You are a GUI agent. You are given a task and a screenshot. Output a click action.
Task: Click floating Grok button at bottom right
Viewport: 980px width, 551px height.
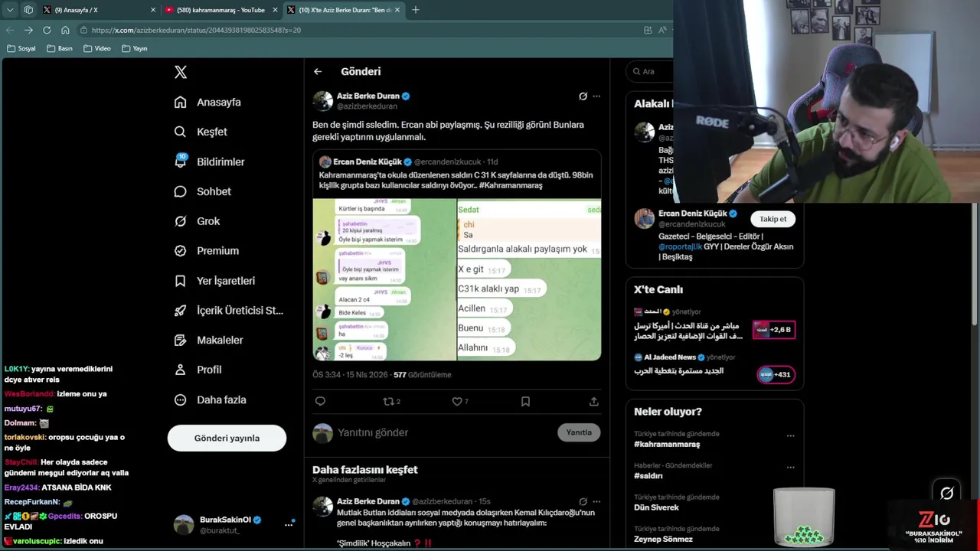coord(947,493)
